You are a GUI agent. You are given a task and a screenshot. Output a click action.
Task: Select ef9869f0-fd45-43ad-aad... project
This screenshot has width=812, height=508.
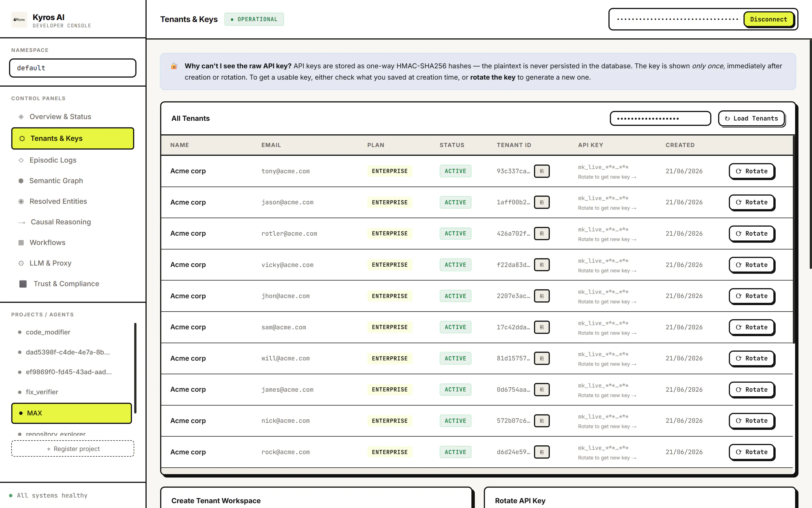(x=71, y=372)
